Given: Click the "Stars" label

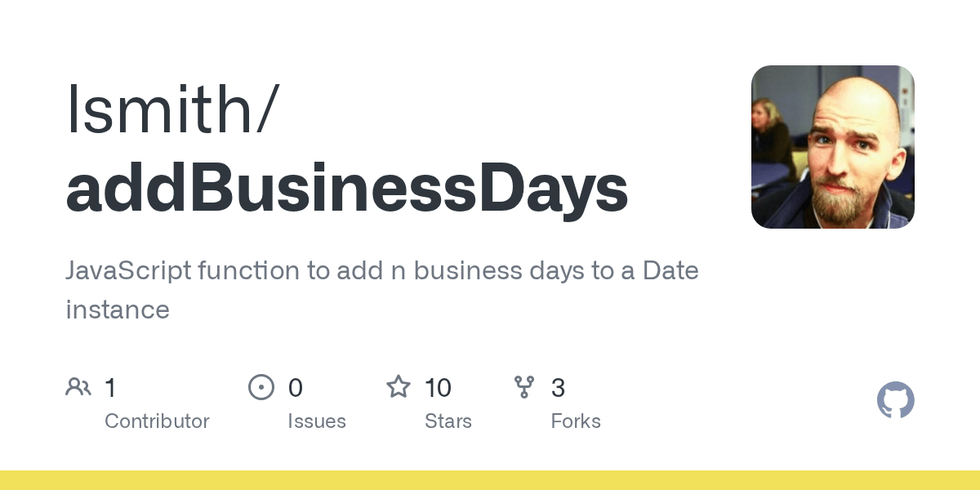Looking at the screenshot, I should (448, 421).
